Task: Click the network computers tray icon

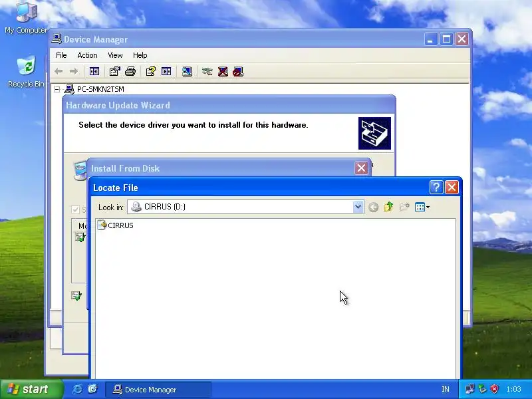Action: (469, 389)
